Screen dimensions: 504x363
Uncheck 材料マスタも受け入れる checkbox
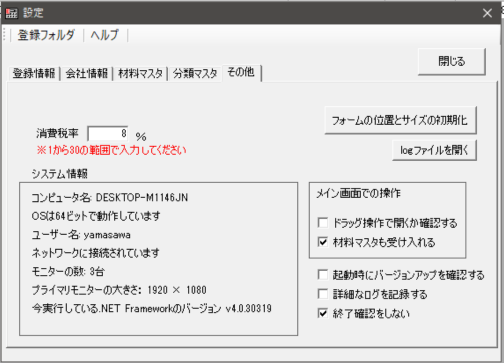point(323,242)
